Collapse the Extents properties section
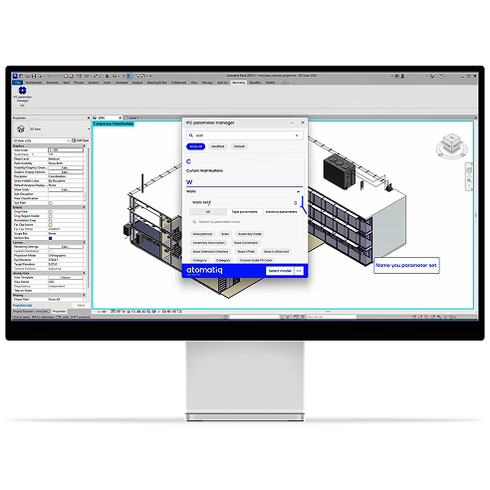 84,207
